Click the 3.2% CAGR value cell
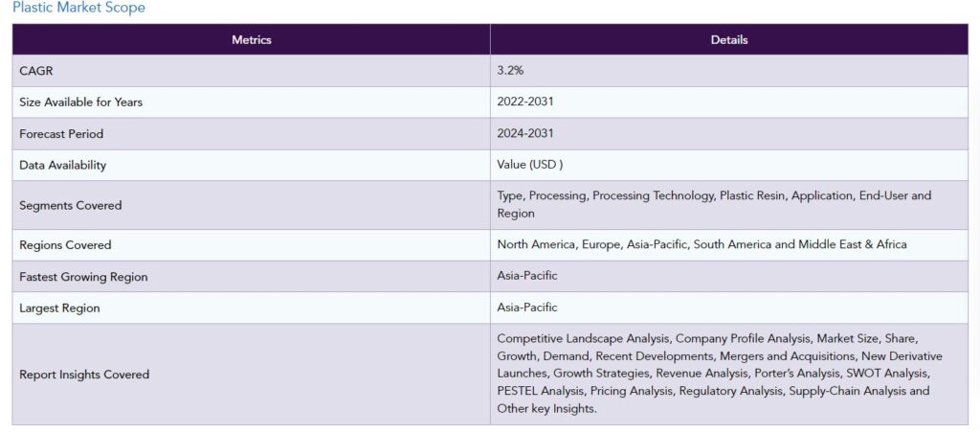The height and width of the screenshot is (433, 980). point(510,71)
